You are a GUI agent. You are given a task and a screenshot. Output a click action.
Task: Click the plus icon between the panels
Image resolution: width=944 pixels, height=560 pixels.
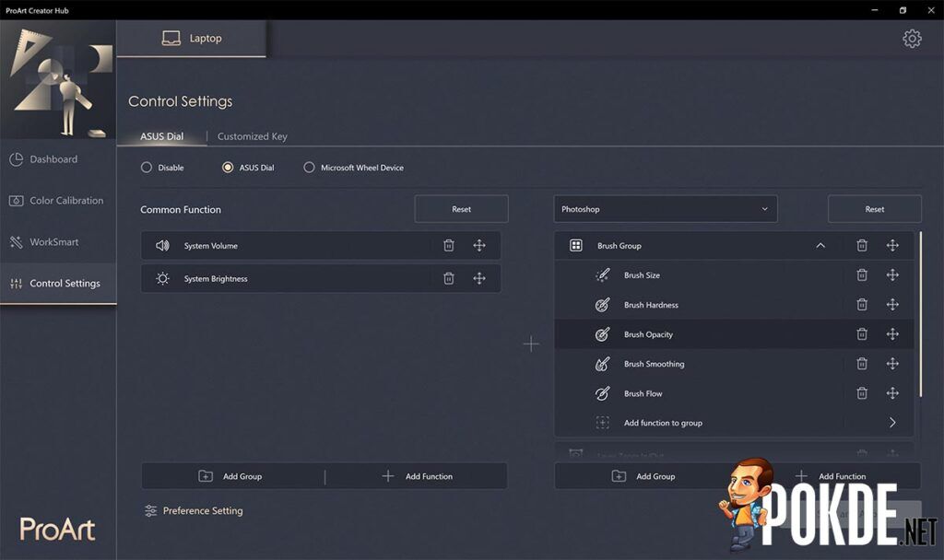coord(531,344)
